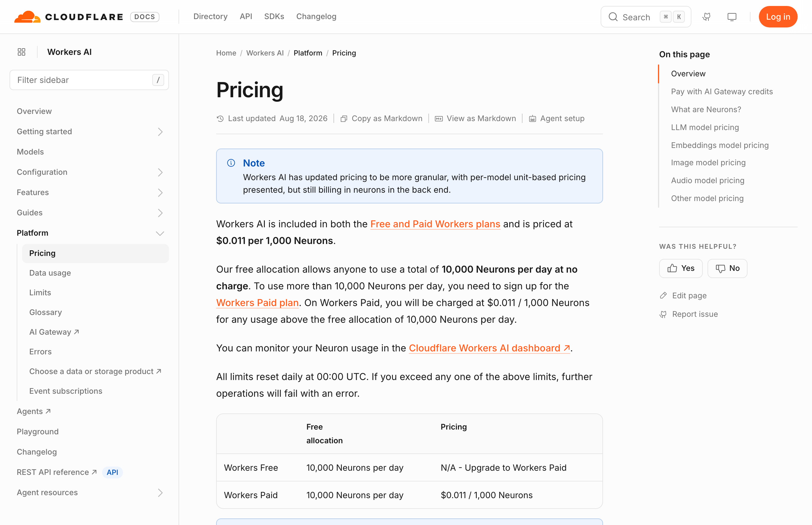Image resolution: width=812 pixels, height=525 pixels.
Task: Click the Cloudflare logo
Action: [68, 17]
